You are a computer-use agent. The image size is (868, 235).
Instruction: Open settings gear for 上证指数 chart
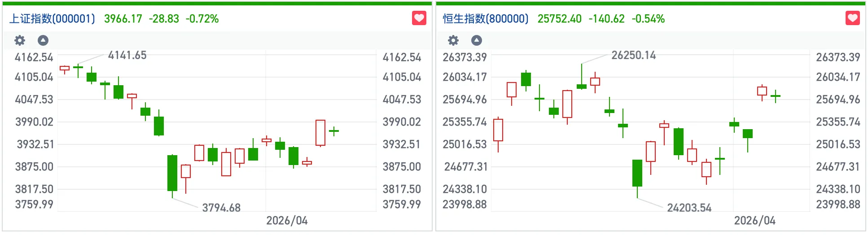coord(20,40)
